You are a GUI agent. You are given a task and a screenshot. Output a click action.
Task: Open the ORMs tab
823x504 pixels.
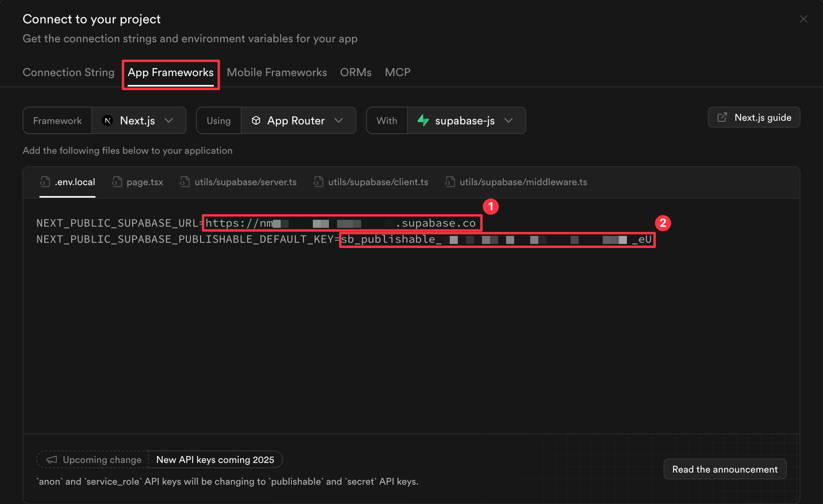tap(356, 72)
